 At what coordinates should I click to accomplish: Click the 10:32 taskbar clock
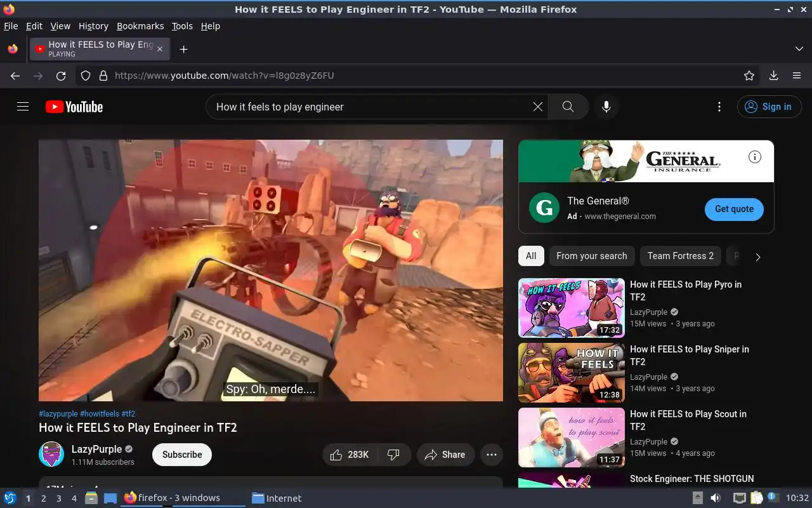point(797,498)
